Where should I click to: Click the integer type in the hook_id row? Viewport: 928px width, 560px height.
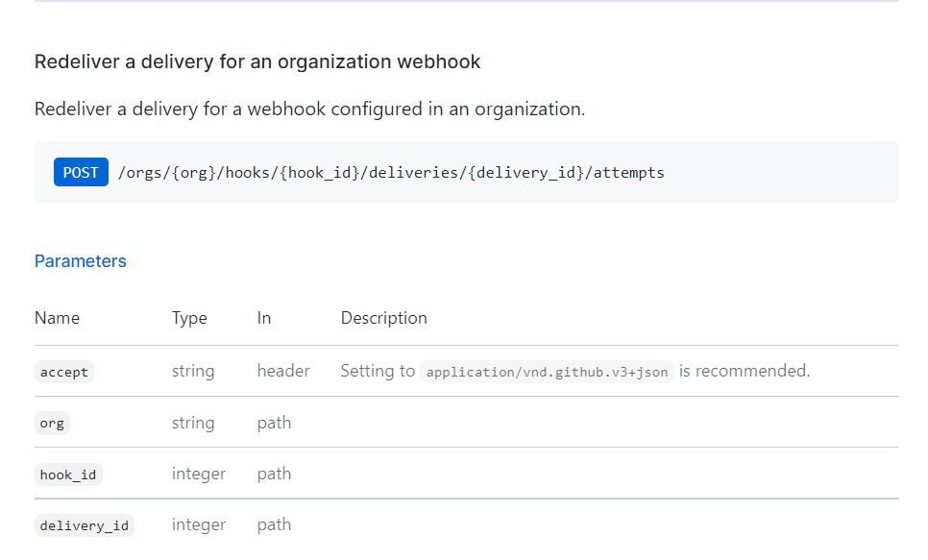coord(199,474)
